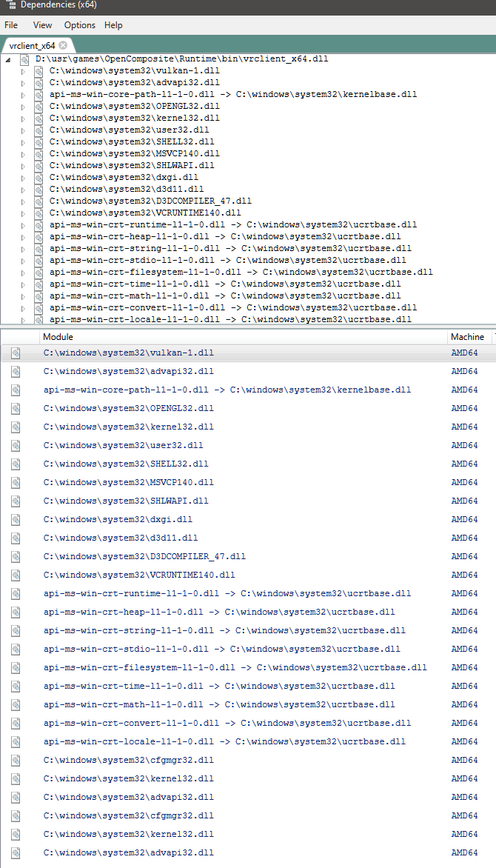This screenshot has width=496, height=868.
Task: Select tree row text C:\windows\system32\dxgi.dll
Action: pyautogui.click(x=124, y=178)
